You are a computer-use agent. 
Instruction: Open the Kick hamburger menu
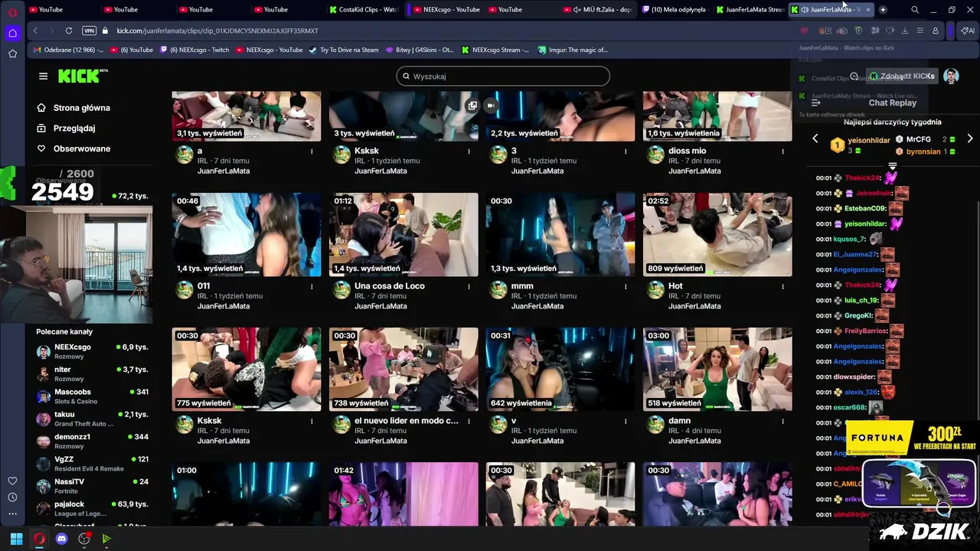(x=43, y=76)
